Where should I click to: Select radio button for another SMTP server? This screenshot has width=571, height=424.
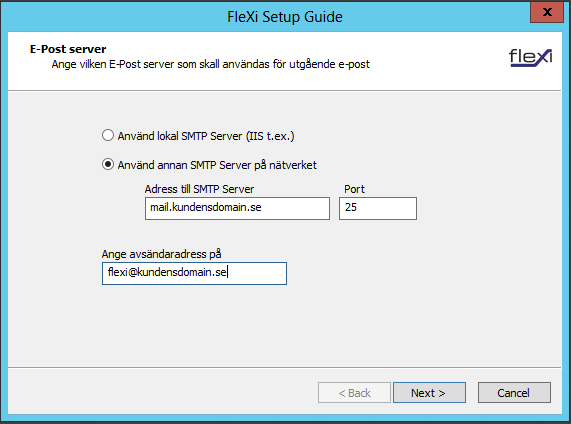pos(108,164)
